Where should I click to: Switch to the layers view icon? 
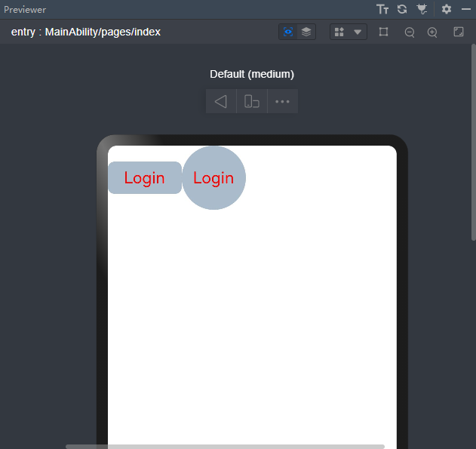pos(306,32)
